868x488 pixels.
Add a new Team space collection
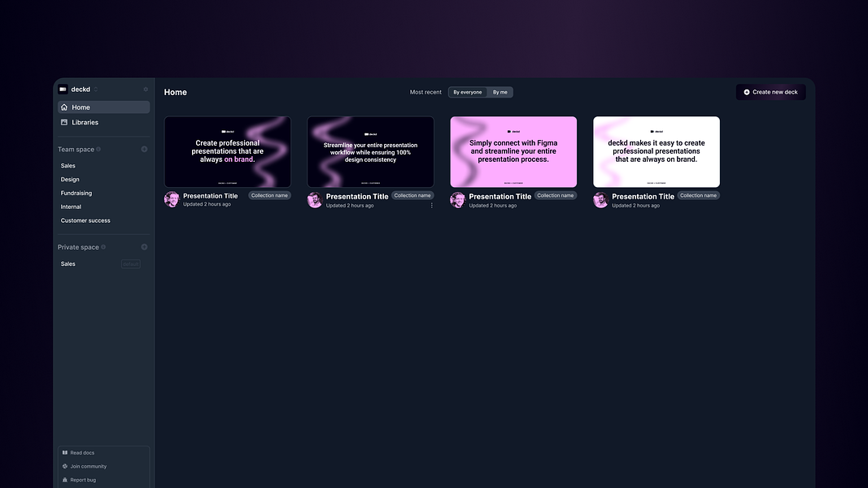[x=145, y=150]
